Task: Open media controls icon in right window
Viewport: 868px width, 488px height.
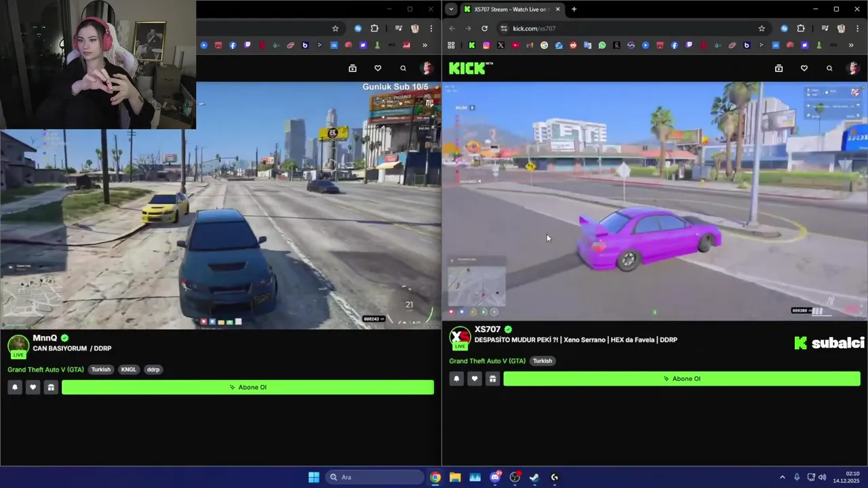Action: [x=825, y=28]
